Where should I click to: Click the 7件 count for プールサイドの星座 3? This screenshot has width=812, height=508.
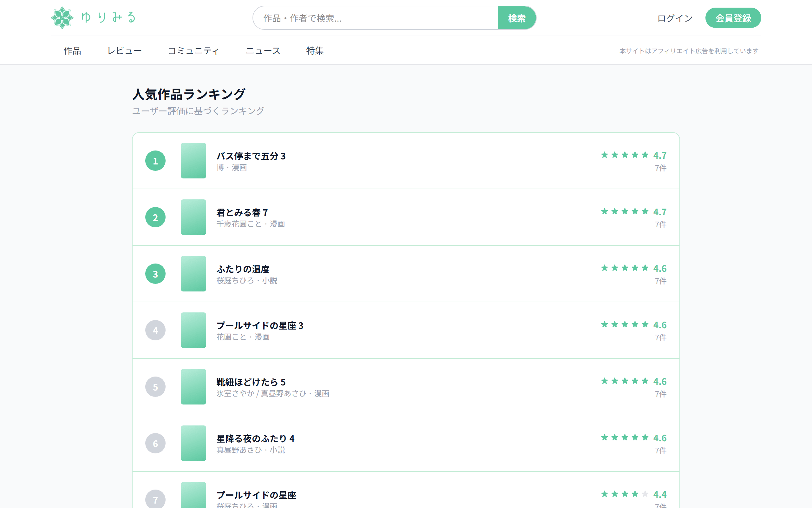click(x=660, y=337)
